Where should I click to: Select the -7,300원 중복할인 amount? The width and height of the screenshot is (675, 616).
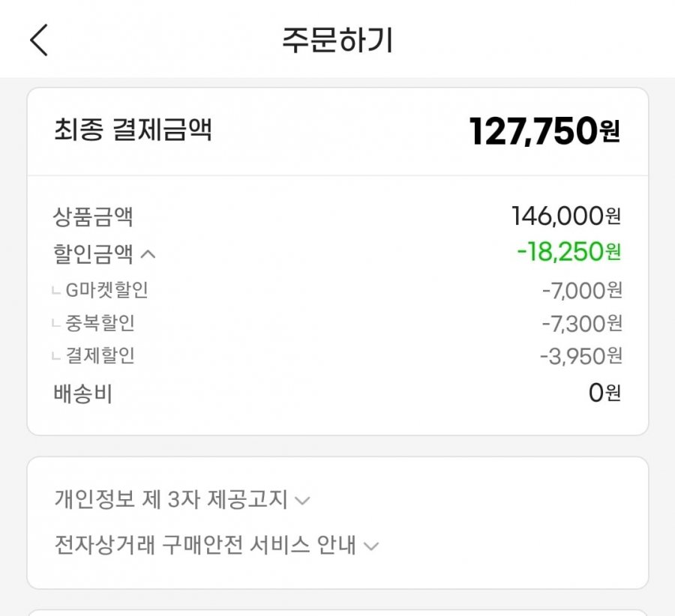click(x=582, y=324)
